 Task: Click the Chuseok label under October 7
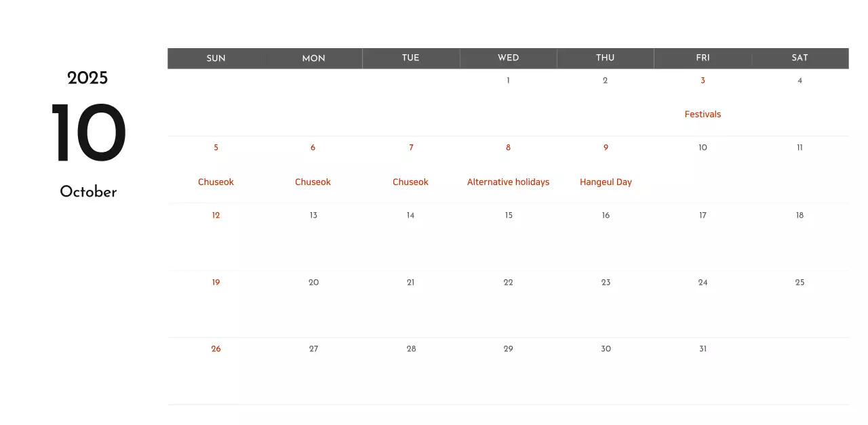[410, 182]
